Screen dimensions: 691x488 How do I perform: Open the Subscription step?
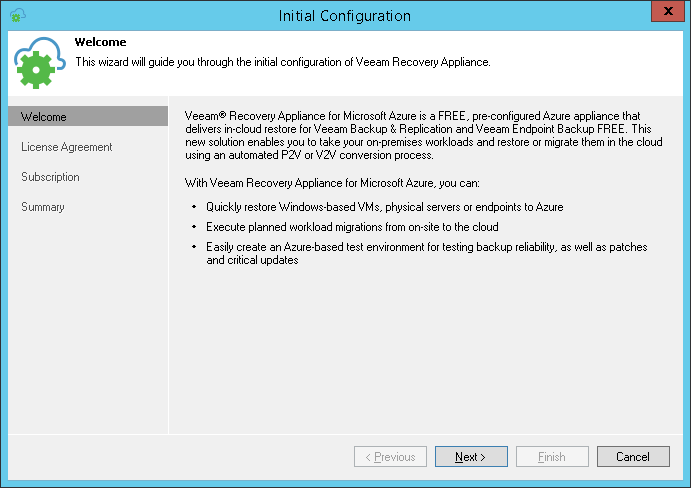50,177
